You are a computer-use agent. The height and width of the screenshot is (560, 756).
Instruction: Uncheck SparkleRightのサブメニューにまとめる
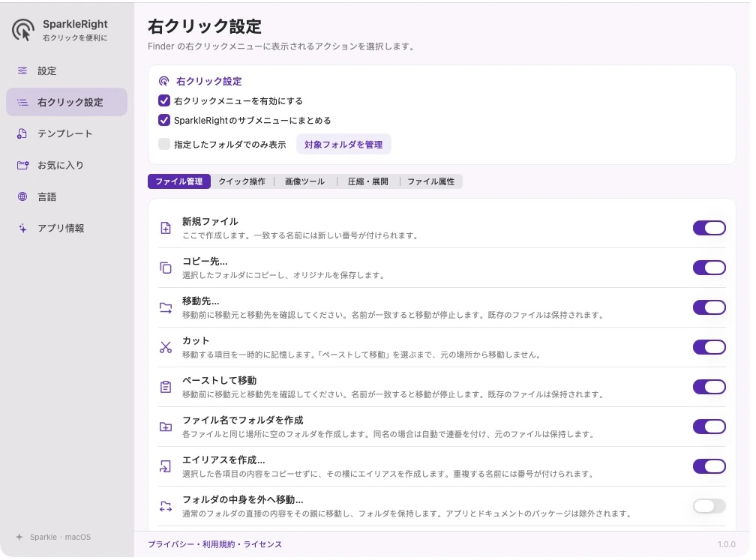click(x=164, y=120)
